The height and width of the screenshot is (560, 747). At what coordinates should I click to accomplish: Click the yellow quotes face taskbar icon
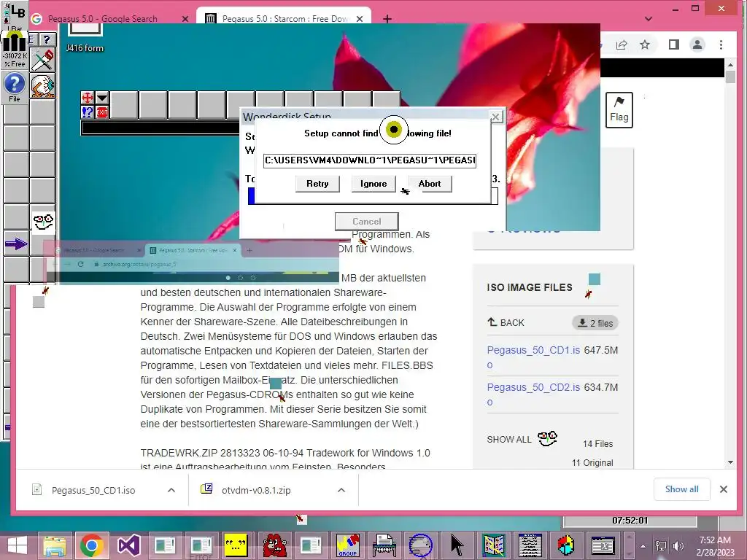236,545
